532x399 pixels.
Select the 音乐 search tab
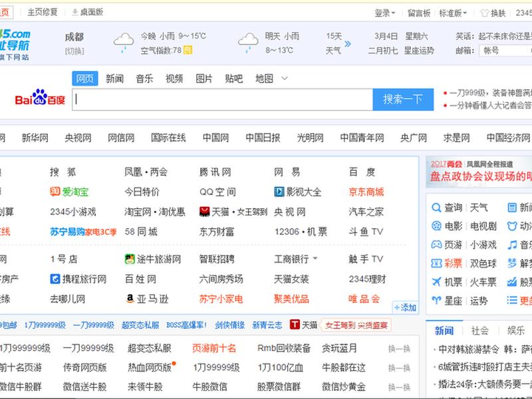tap(144, 78)
